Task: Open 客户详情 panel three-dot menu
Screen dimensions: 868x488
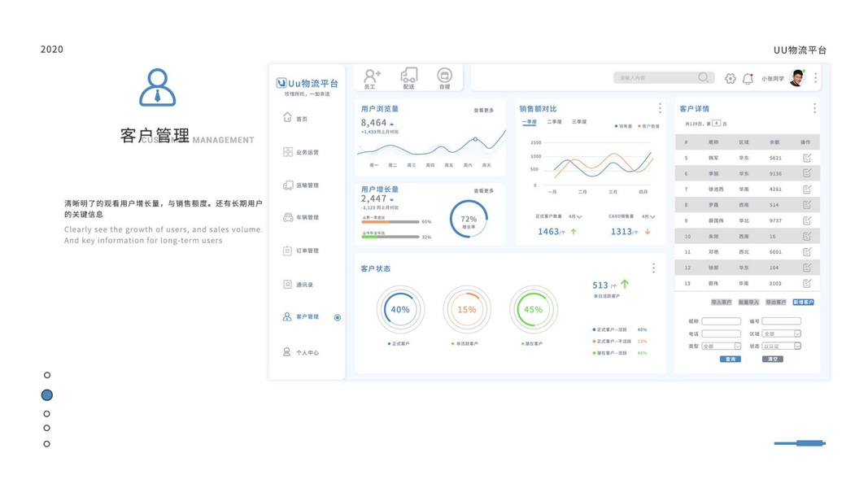Action: (x=814, y=108)
